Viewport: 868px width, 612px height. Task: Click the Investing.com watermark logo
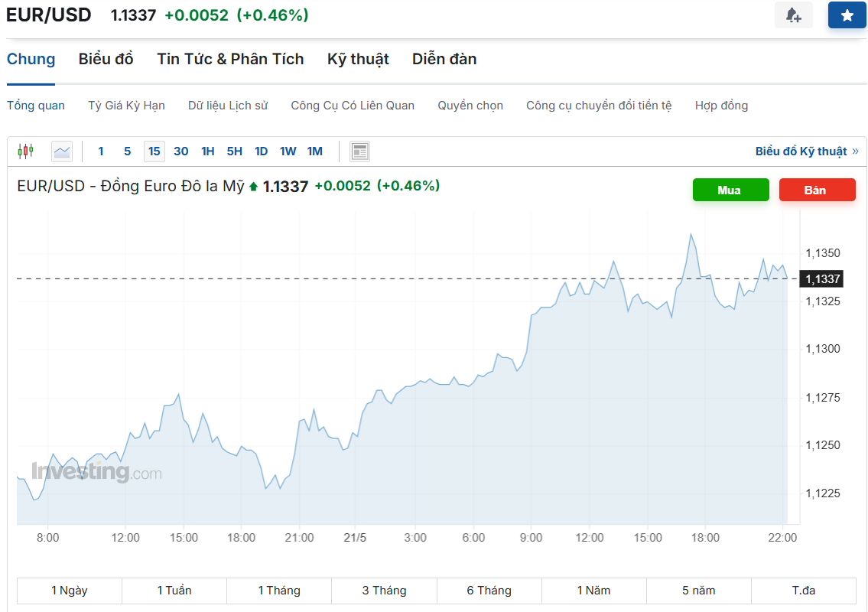[x=96, y=472]
